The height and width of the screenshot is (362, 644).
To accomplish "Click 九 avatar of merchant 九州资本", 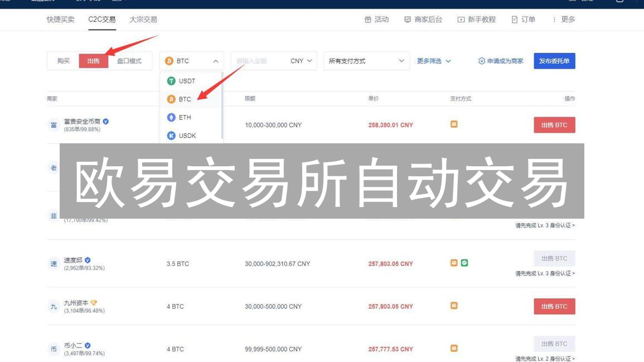I will [x=54, y=307].
